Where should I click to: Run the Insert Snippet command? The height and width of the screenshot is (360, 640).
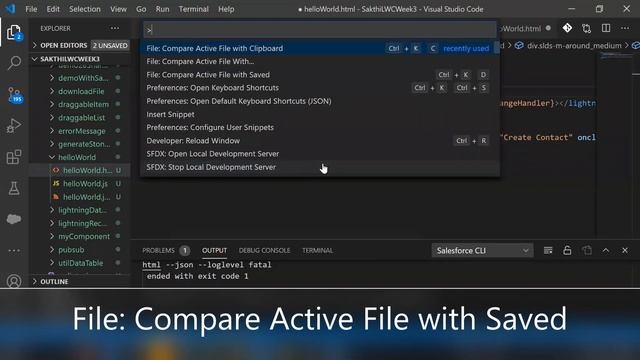point(320,114)
